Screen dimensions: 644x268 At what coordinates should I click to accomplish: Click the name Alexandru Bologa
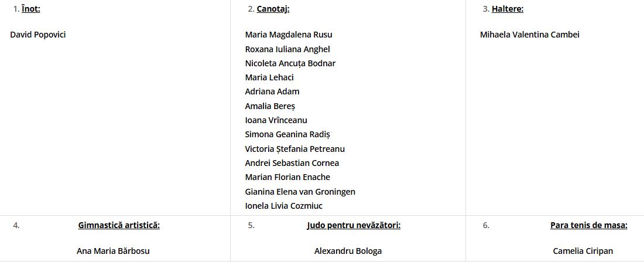[348, 251]
